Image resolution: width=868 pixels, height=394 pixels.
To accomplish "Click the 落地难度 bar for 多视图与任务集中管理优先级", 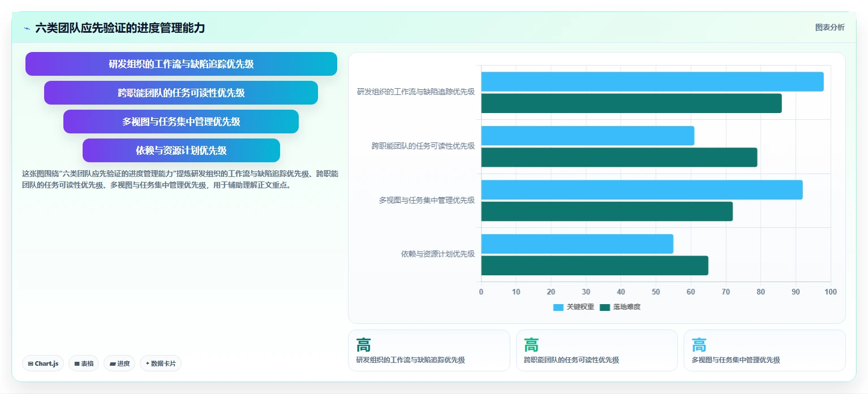I will click(607, 211).
